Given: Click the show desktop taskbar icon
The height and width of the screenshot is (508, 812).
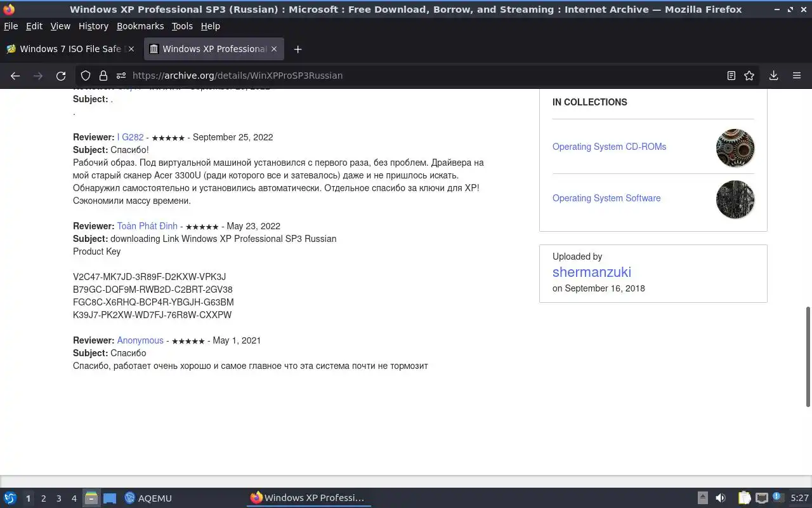Looking at the screenshot, I should click(110, 498).
